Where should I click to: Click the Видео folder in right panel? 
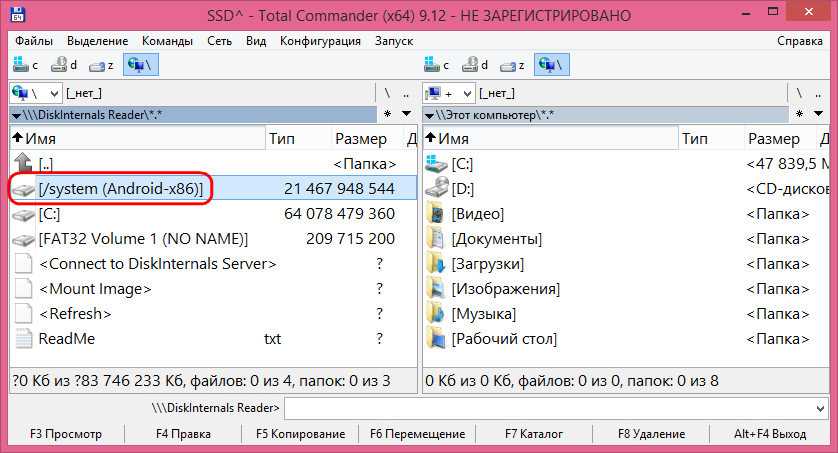coord(477,214)
